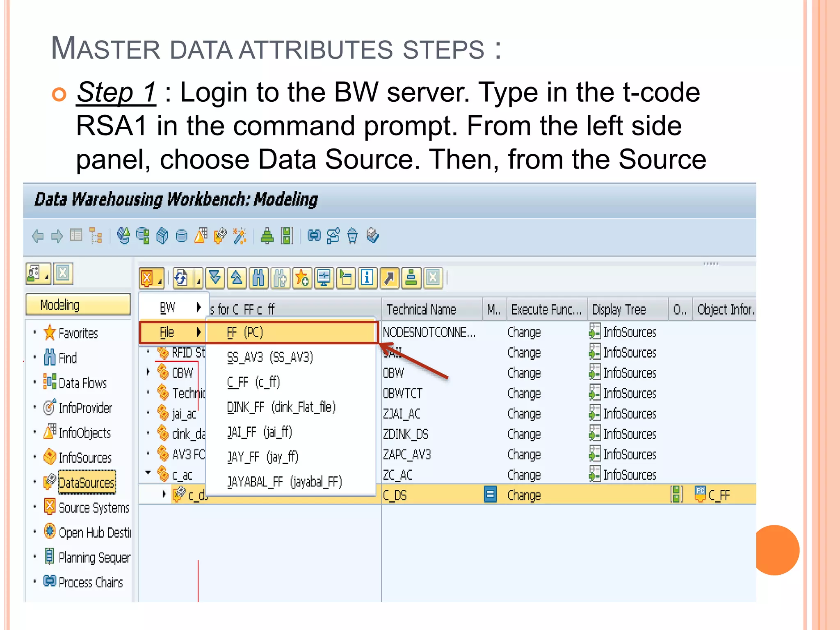The height and width of the screenshot is (630, 840).
Task: Click the InfoObject triangle-grid icon in the top toolbar
Action: tap(201, 236)
